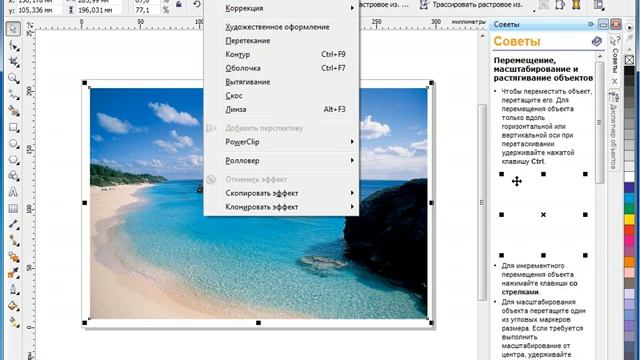The image size is (640, 360).
Task: Select the Smart Fill tool
Action: tap(13, 111)
